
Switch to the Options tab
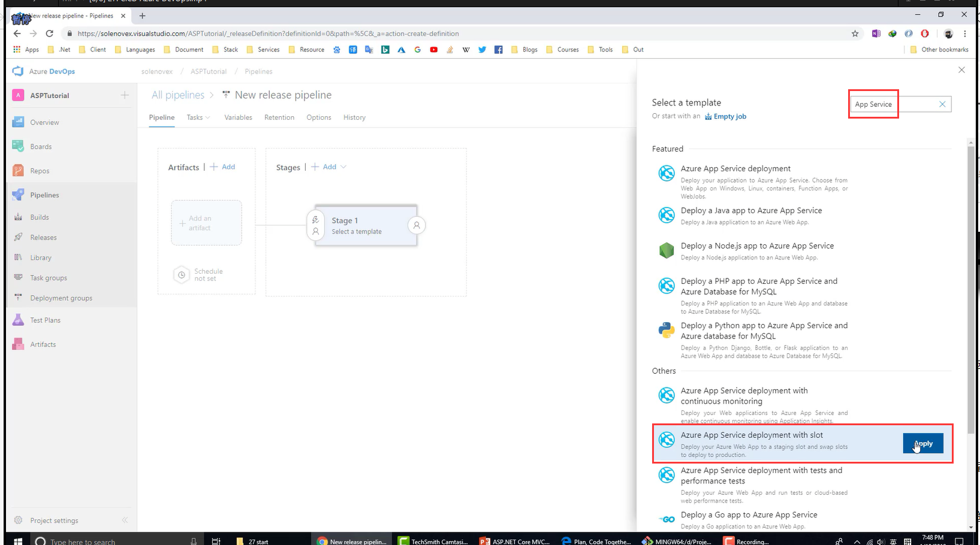319,117
